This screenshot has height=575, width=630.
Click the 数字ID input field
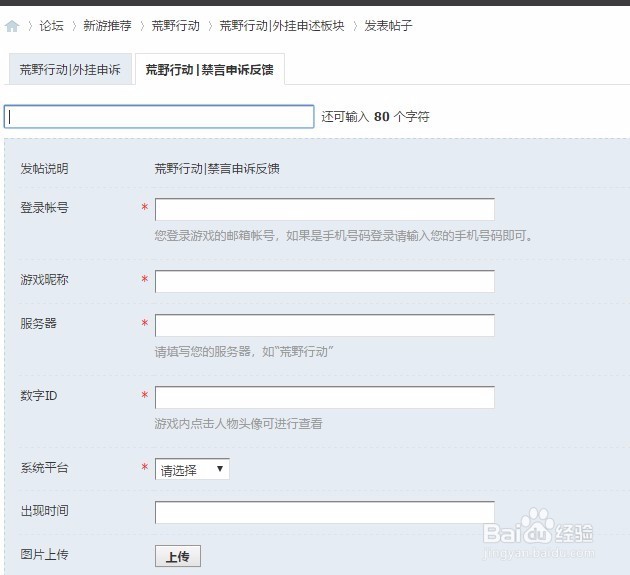click(325, 397)
